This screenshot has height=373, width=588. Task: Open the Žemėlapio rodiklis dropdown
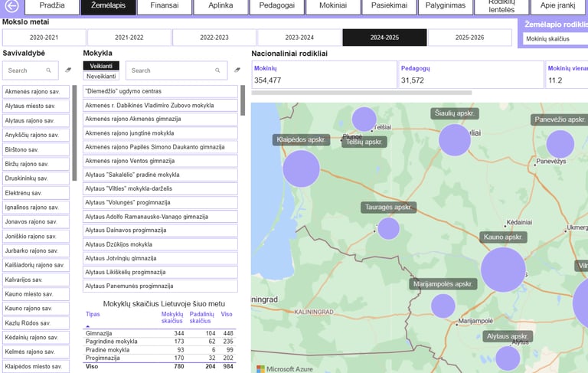[x=554, y=38]
